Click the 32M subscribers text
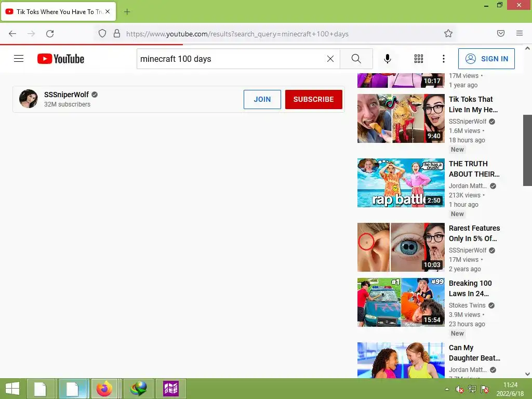532x399 pixels. (x=67, y=104)
